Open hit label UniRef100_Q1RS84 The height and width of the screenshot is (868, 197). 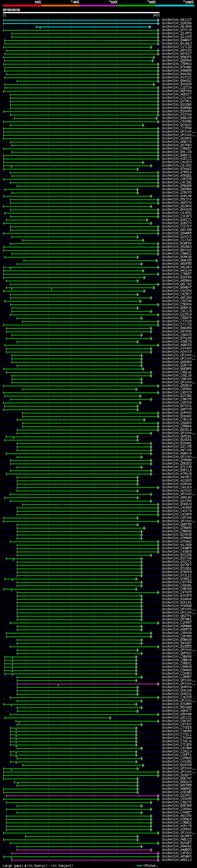click(176, 23)
